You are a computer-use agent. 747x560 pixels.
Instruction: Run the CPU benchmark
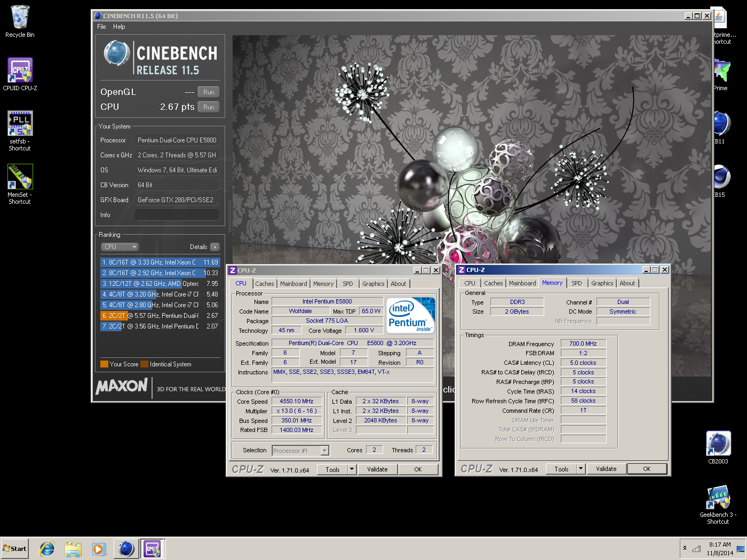click(209, 107)
